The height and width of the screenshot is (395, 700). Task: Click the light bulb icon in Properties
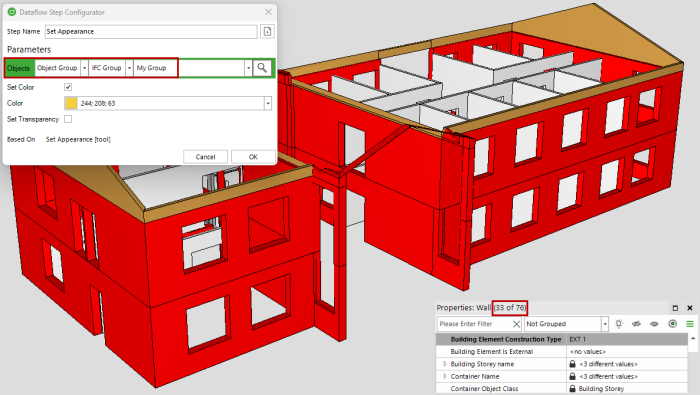(619, 324)
